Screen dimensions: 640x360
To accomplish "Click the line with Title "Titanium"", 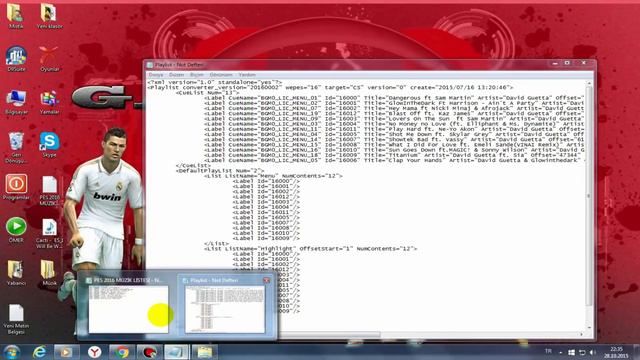I will (394, 155).
